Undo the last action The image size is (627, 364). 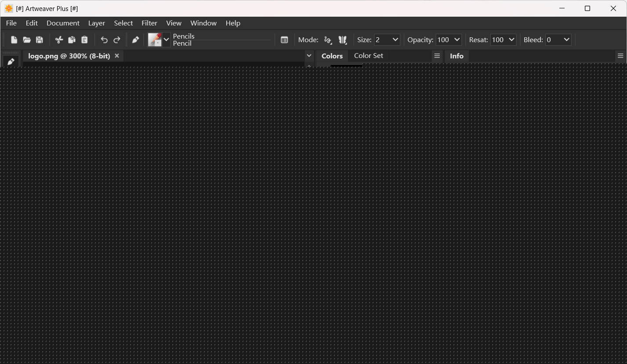coord(104,40)
